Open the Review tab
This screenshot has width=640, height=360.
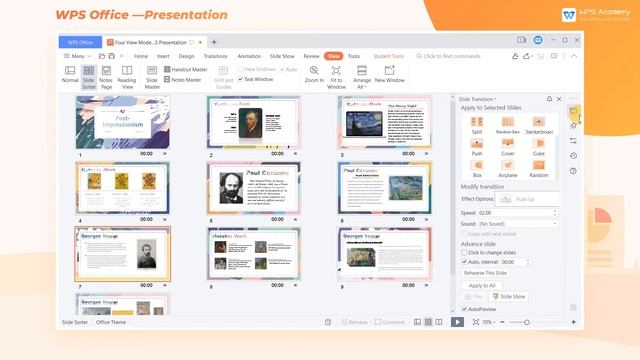(x=311, y=56)
